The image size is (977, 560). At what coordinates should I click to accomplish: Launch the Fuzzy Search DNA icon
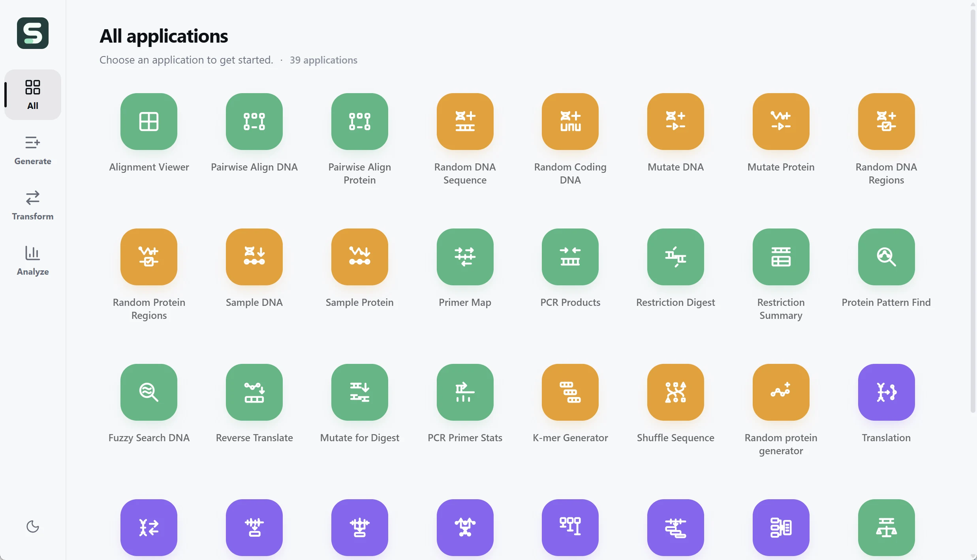pos(149,392)
